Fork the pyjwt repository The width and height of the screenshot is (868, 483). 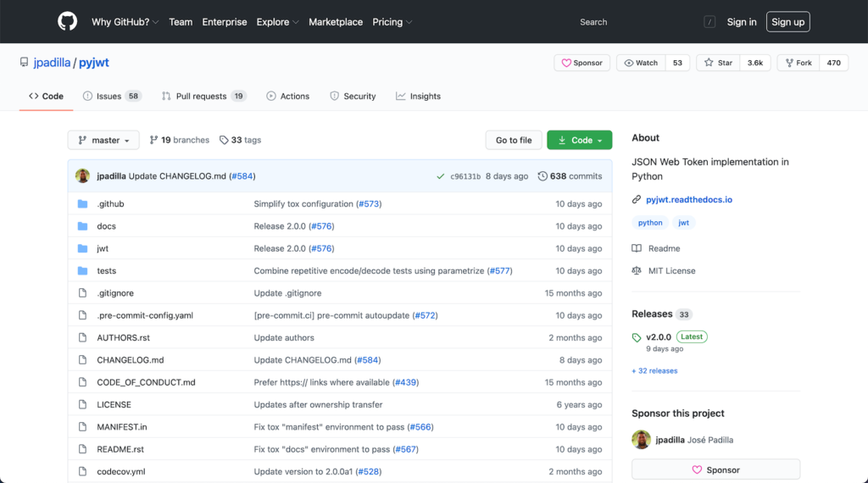pyautogui.click(x=798, y=63)
